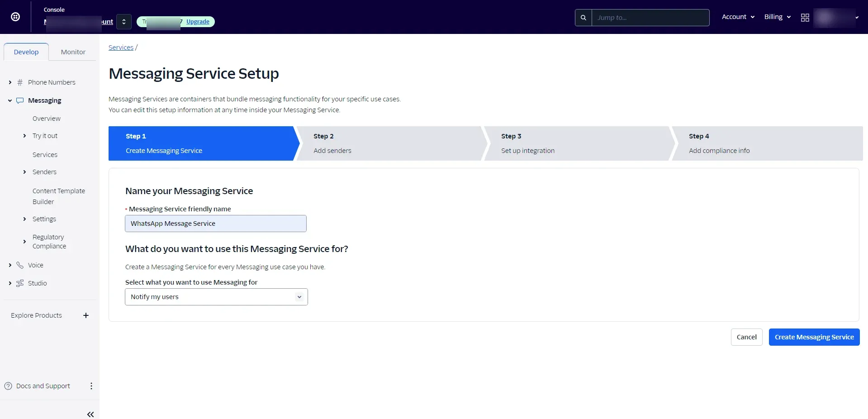This screenshot has width=868, height=419.
Task: Switch to the Monitor tab
Action: point(73,52)
